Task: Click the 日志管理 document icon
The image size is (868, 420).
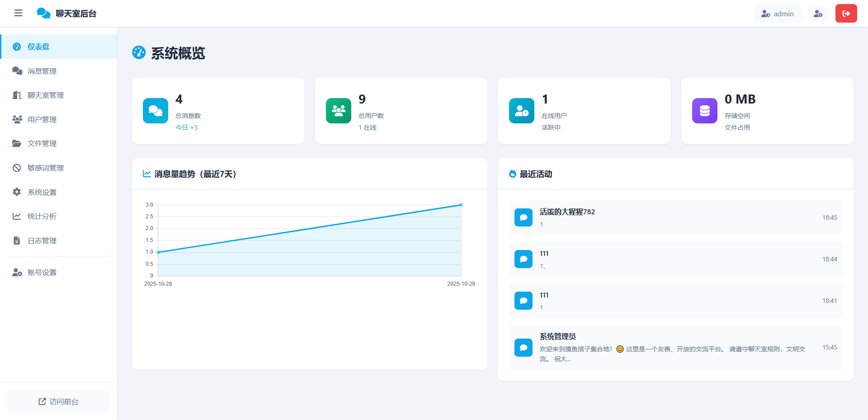Action: coord(17,241)
